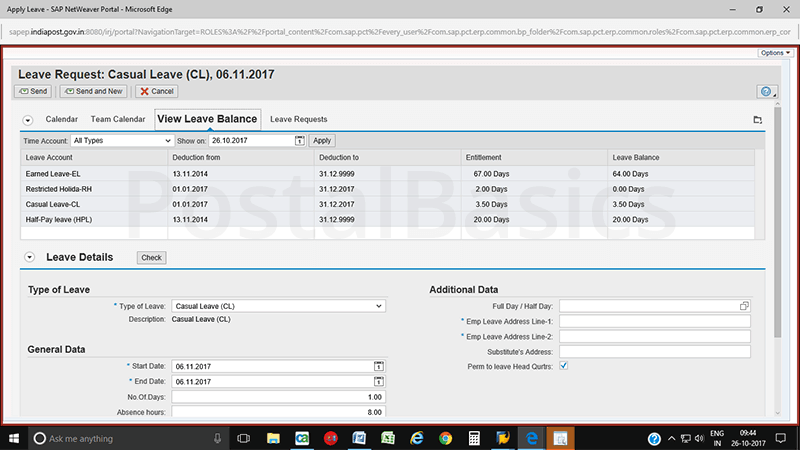Screen dimensions: 800x450
Task: Open the Options menu
Action: coord(776,52)
